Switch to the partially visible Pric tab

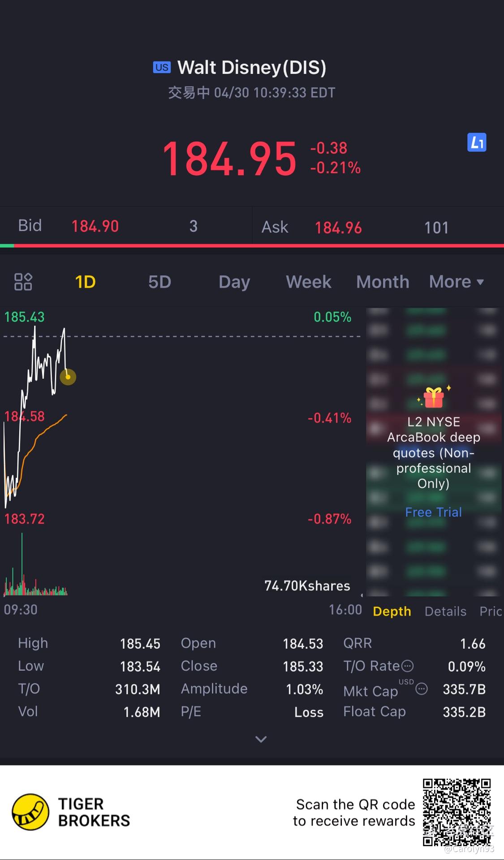point(491,611)
